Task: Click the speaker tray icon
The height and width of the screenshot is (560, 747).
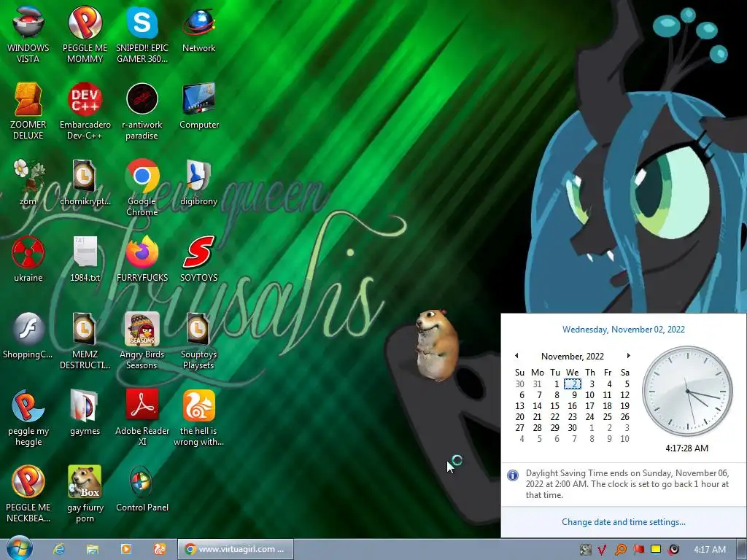Action: [x=673, y=550]
